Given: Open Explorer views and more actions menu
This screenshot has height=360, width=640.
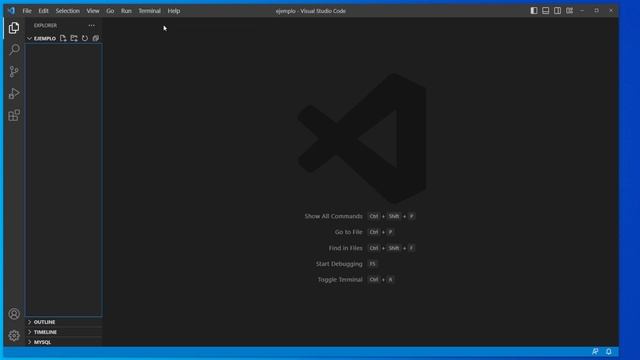Looking at the screenshot, I should (92, 25).
